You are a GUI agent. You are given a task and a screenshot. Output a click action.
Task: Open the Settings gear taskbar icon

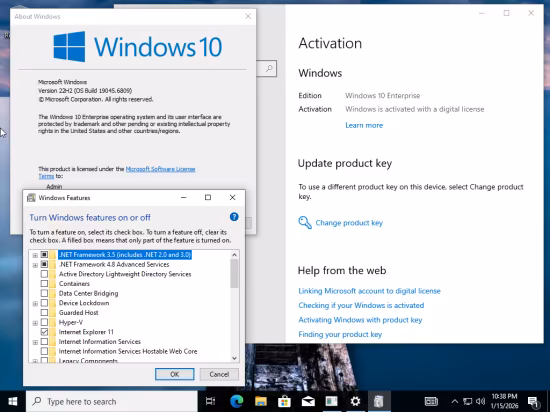tap(355, 401)
